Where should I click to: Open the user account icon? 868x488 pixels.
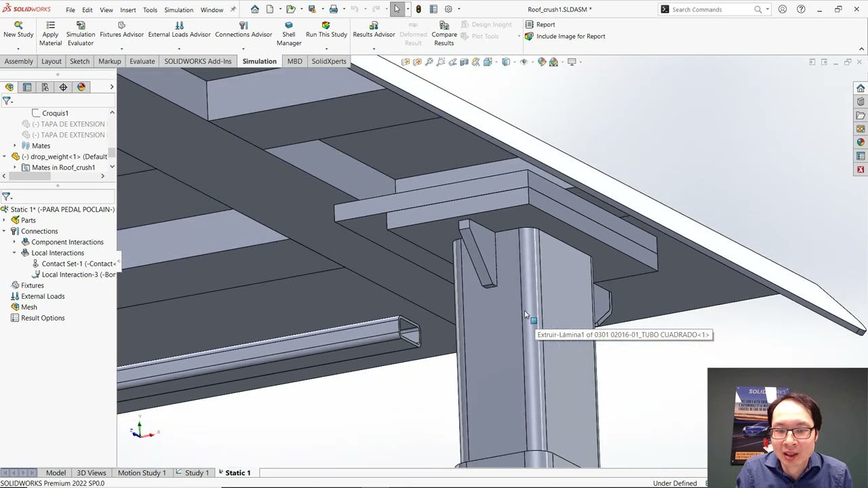click(783, 9)
